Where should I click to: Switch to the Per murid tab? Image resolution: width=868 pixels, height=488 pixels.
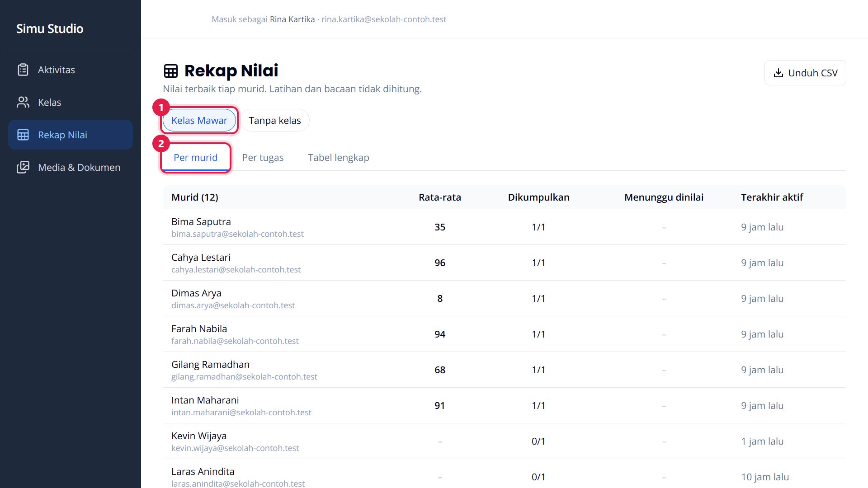point(196,157)
